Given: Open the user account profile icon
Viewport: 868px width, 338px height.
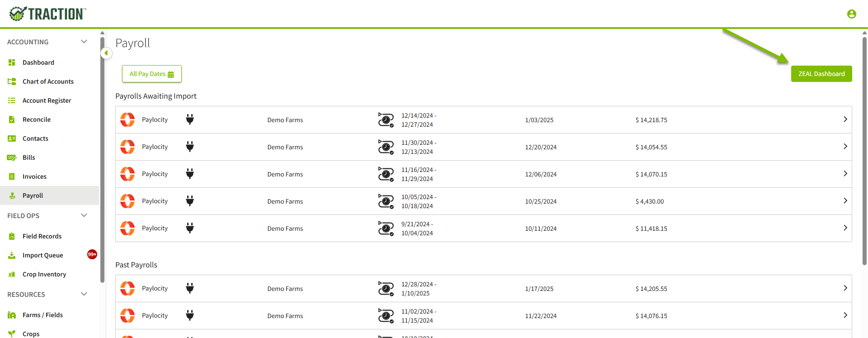Looking at the screenshot, I should (852, 14).
